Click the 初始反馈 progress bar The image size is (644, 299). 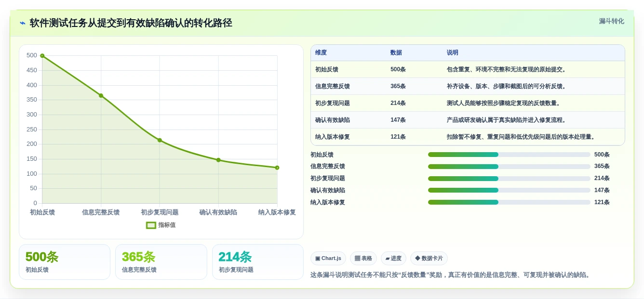click(509, 155)
